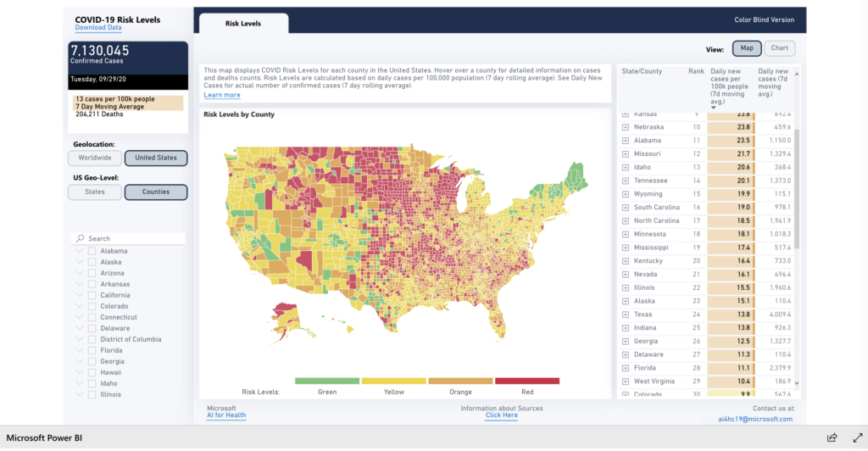Viewport: 868px width, 451px height.
Task: Click the state Search input field
Action: [131, 239]
